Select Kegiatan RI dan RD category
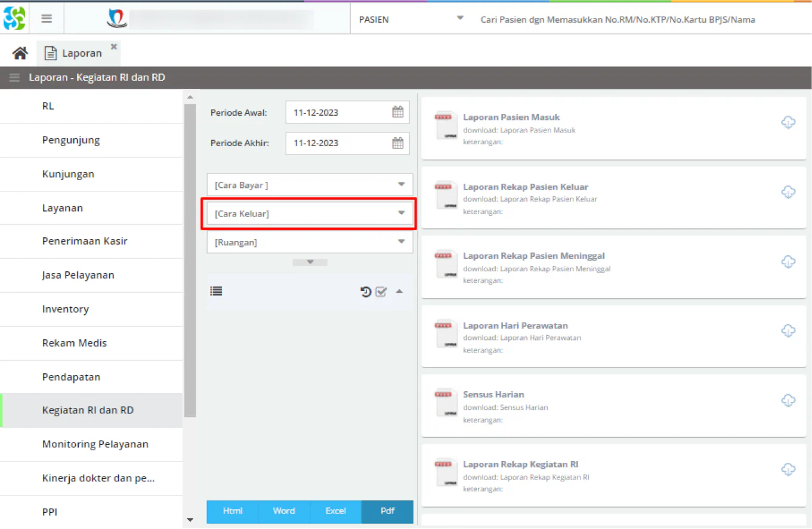Screen dimensions: 812x529 pyautogui.click(x=91, y=411)
